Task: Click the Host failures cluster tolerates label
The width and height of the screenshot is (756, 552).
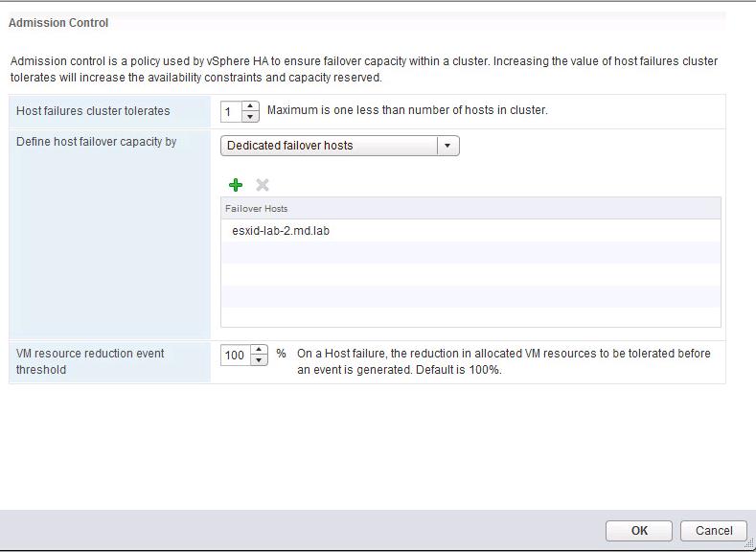Action: pos(93,111)
